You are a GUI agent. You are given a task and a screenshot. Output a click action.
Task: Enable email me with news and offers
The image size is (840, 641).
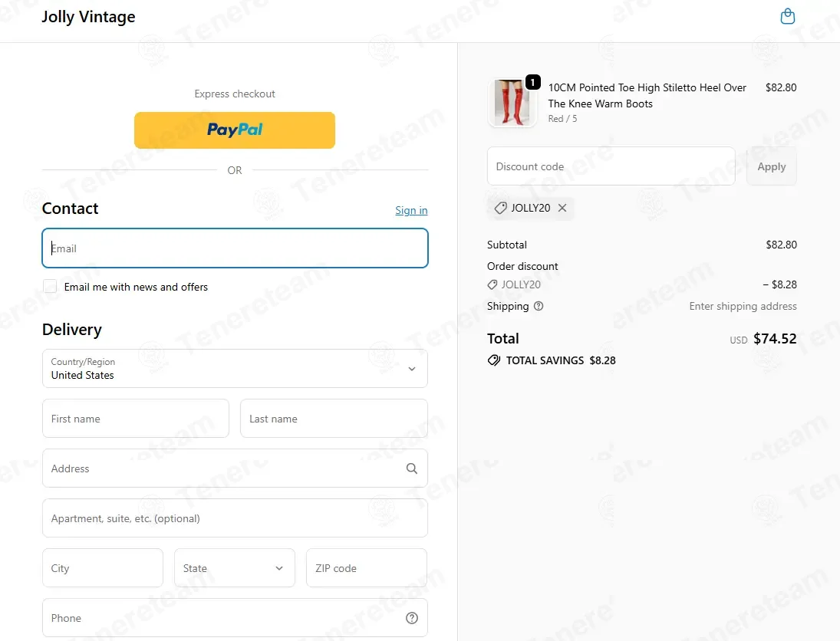(50, 287)
